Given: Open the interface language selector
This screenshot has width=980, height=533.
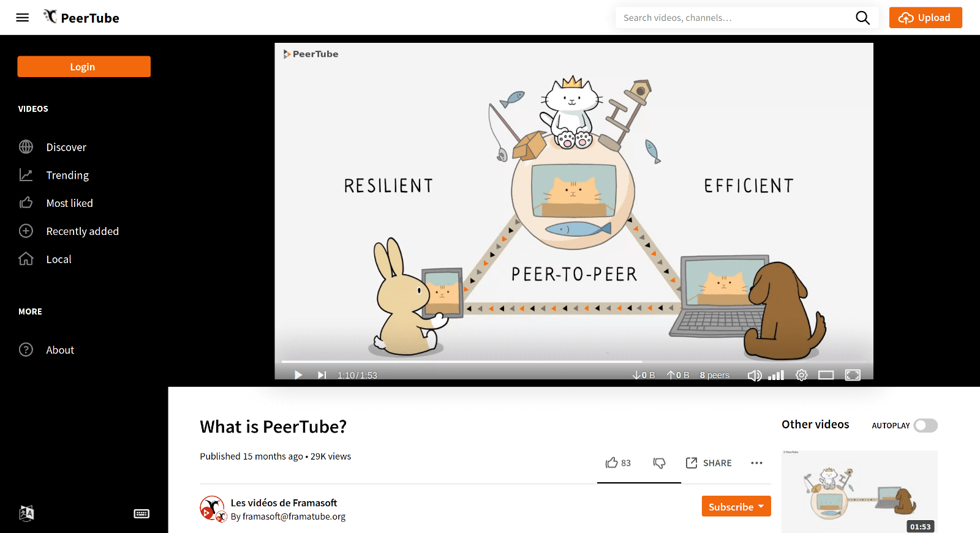Looking at the screenshot, I should pos(26,513).
